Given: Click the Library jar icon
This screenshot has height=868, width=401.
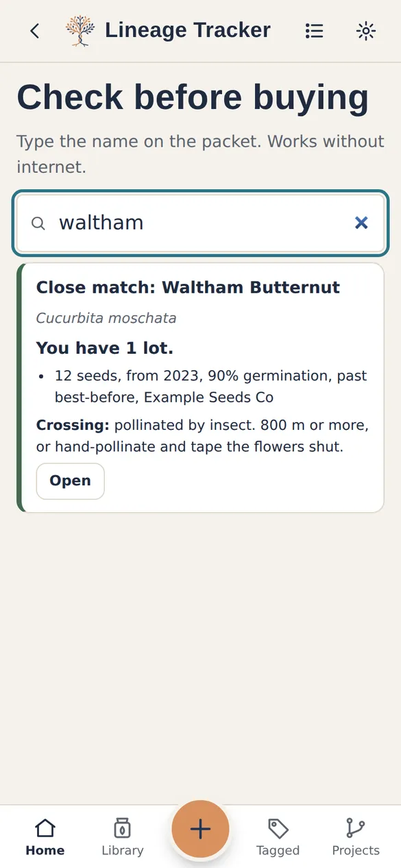Looking at the screenshot, I should coord(123,828).
